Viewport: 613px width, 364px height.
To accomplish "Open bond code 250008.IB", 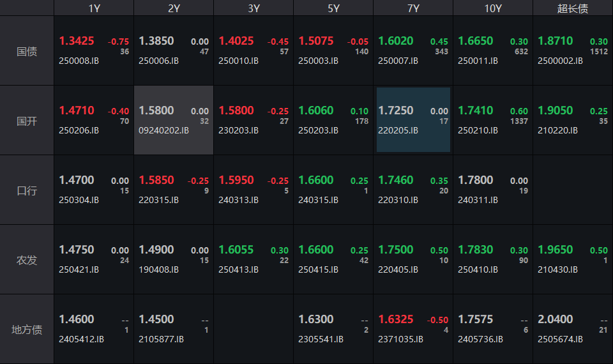I will pos(79,61).
